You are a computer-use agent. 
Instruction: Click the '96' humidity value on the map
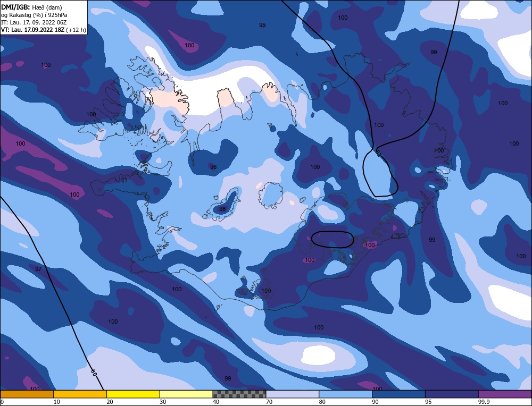213,167
